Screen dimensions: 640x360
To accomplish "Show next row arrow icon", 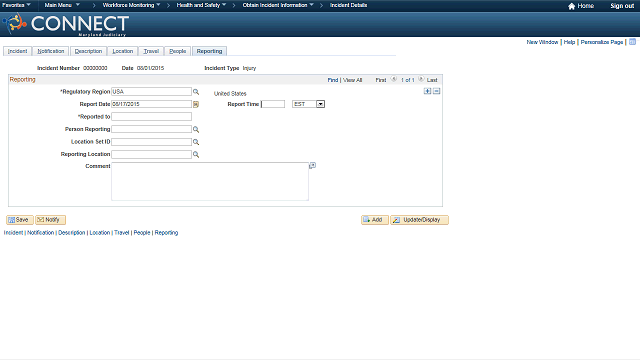I will coord(421,79).
